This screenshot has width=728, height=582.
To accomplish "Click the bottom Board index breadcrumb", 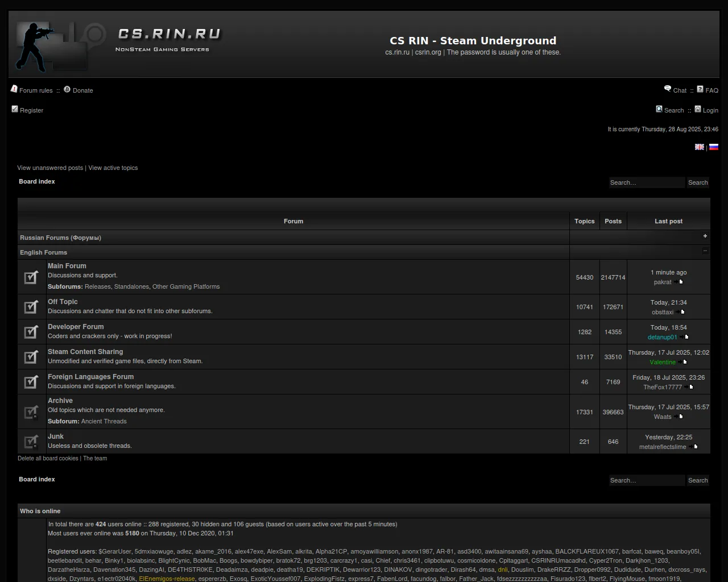I will 37,479.
